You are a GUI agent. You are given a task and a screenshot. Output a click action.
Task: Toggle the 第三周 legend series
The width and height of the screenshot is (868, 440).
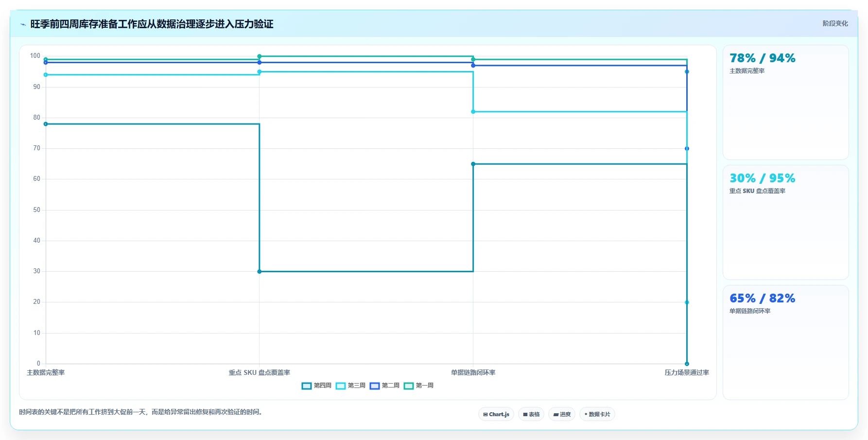pos(350,386)
